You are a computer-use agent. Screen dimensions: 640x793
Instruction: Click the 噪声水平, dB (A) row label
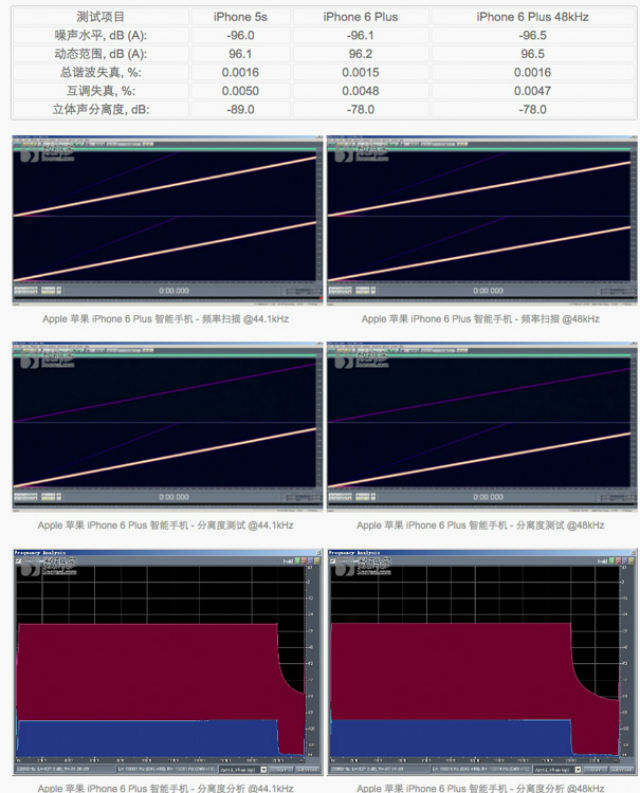pos(100,35)
